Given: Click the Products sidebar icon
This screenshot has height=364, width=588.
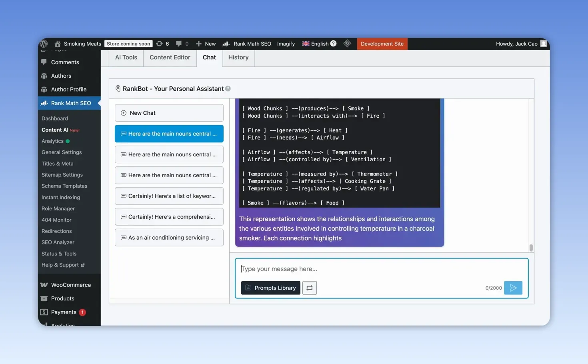Looking at the screenshot, I should [x=44, y=298].
